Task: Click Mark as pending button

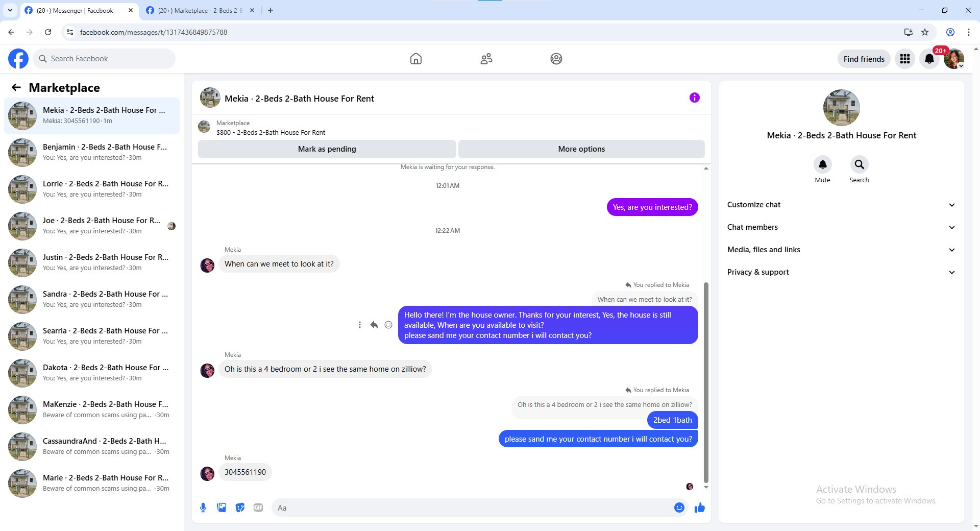Action: [327, 149]
